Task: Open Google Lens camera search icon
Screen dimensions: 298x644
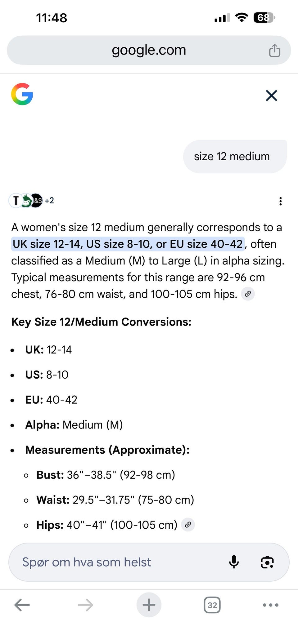Action: 267,562
